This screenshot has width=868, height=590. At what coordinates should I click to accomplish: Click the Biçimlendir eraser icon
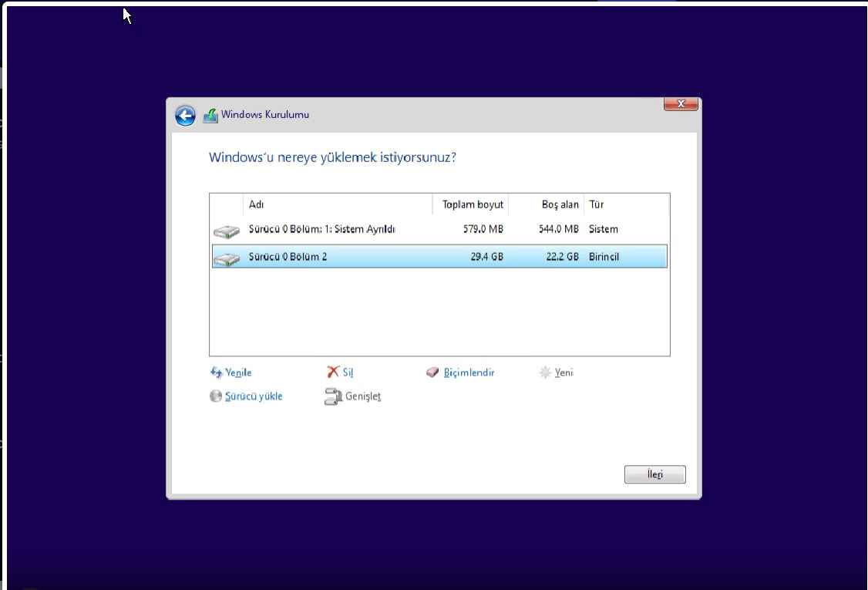click(x=432, y=373)
